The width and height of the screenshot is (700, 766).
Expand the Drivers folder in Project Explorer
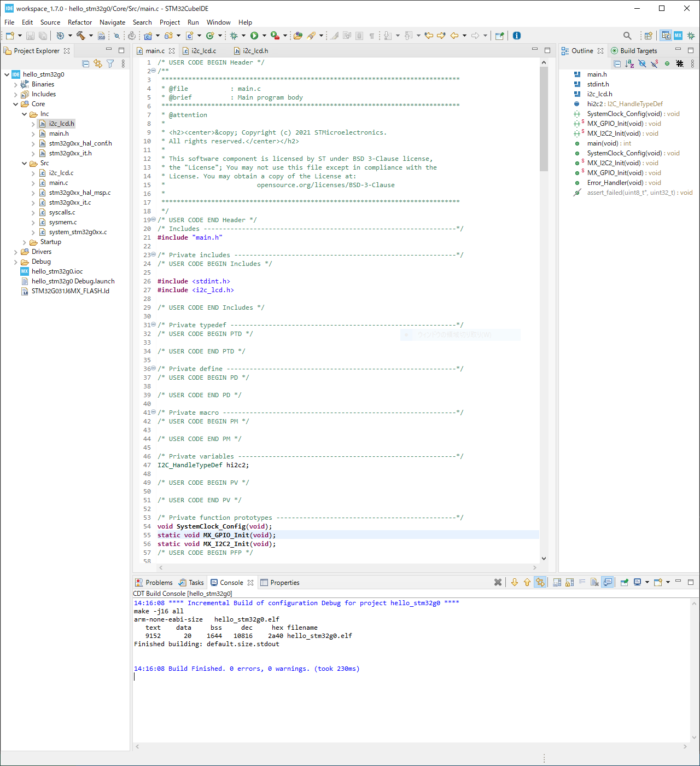tap(15, 252)
